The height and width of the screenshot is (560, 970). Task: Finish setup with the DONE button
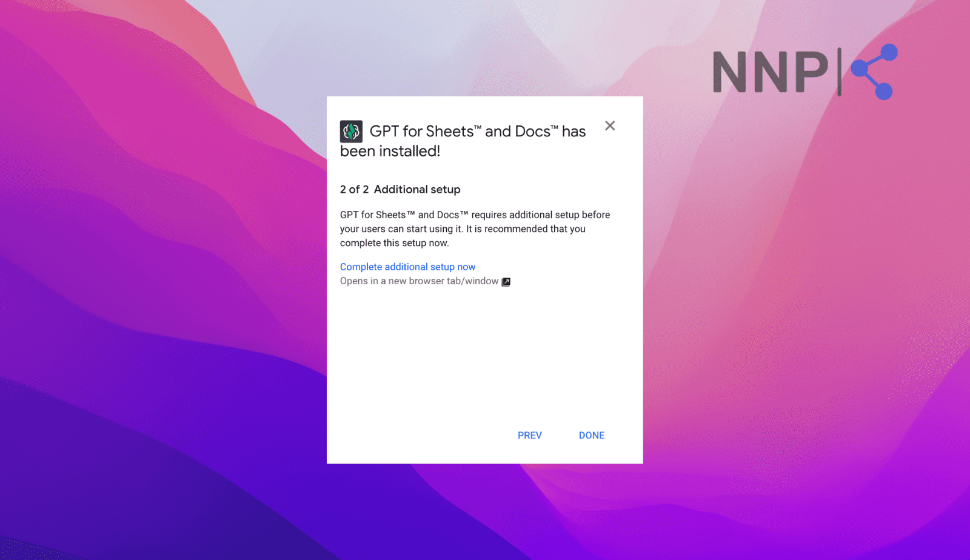tap(592, 435)
